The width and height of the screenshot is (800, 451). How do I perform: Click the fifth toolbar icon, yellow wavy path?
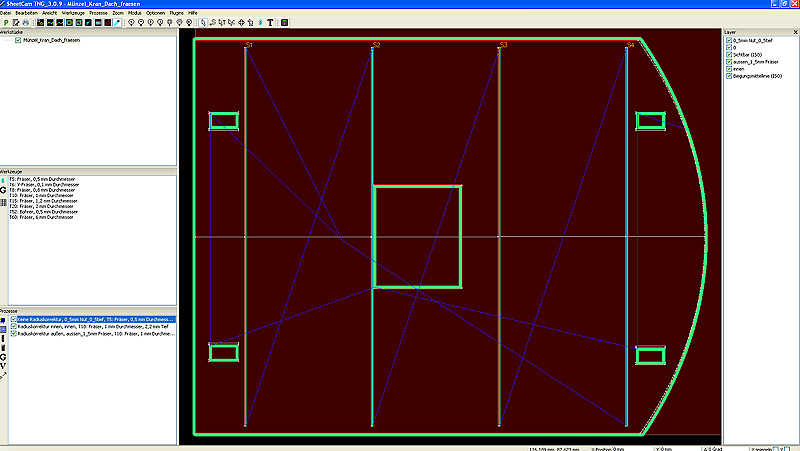coord(50,22)
